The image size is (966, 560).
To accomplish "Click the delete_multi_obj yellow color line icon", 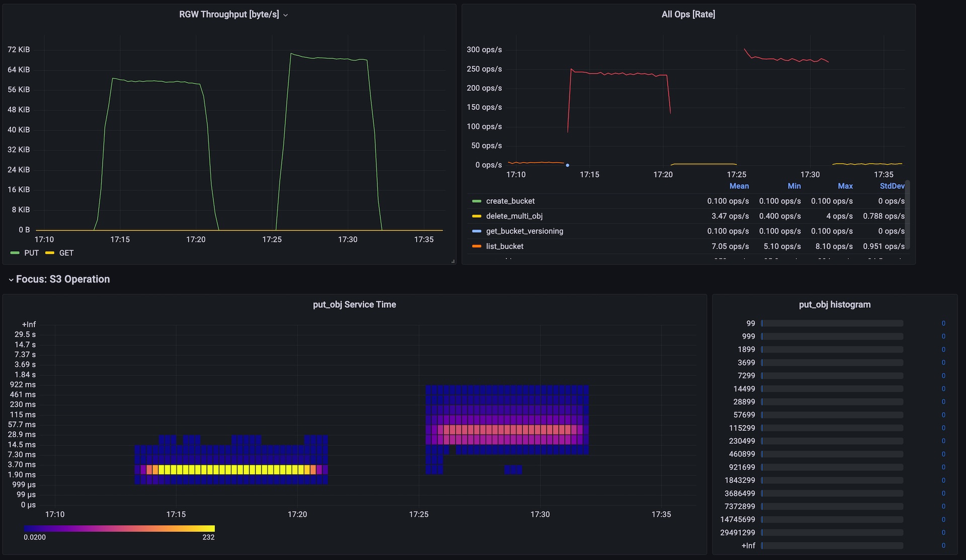I will point(476,216).
